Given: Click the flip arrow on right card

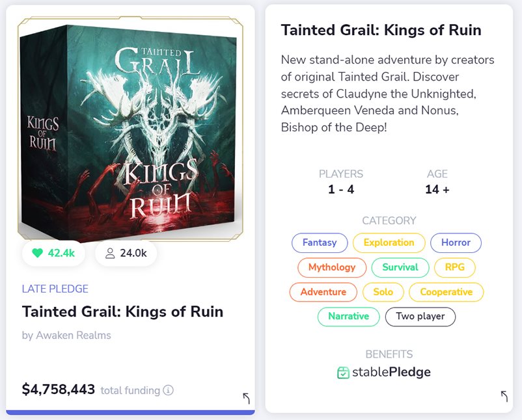Looking at the screenshot, I should [504, 396].
